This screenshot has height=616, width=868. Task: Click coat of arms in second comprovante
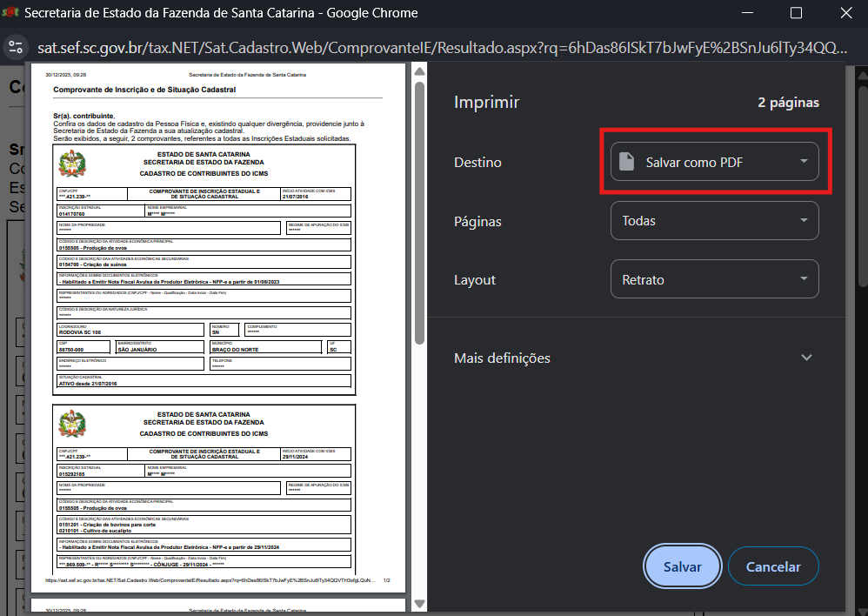coord(72,424)
